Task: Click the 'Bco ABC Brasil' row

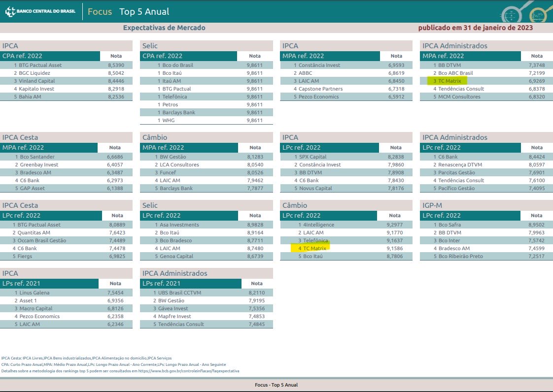Action: click(486, 73)
